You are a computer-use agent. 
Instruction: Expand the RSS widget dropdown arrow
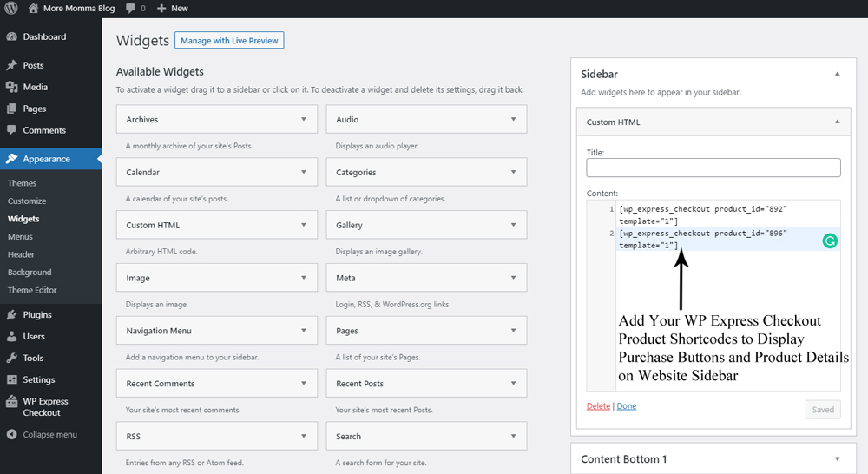pyautogui.click(x=303, y=436)
